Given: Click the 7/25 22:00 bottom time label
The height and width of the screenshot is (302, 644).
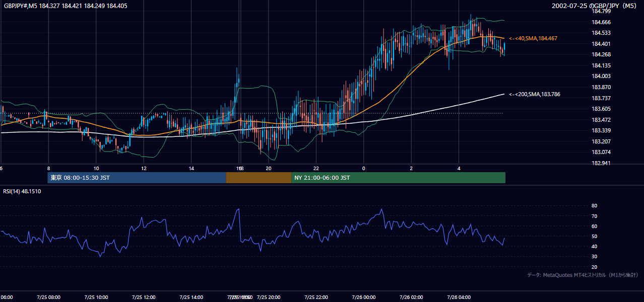Looking at the screenshot, I should (316, 297).
